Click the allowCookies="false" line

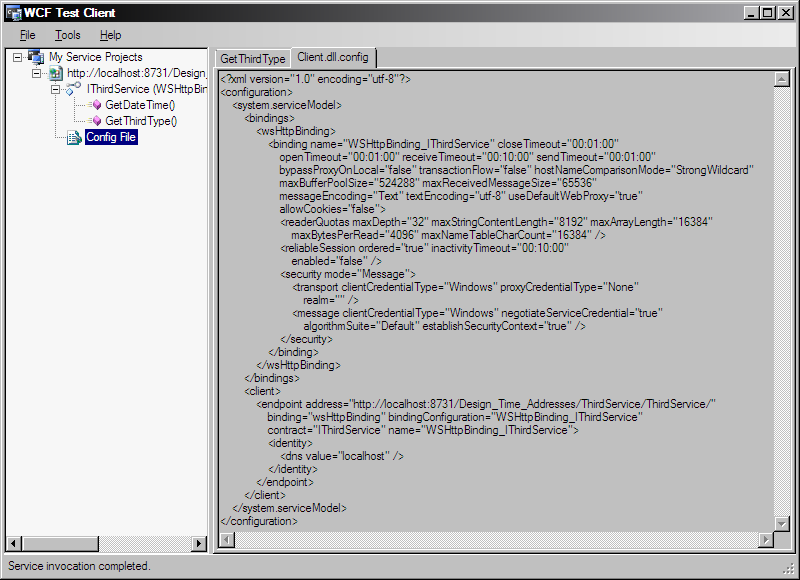tap(332, 209)
